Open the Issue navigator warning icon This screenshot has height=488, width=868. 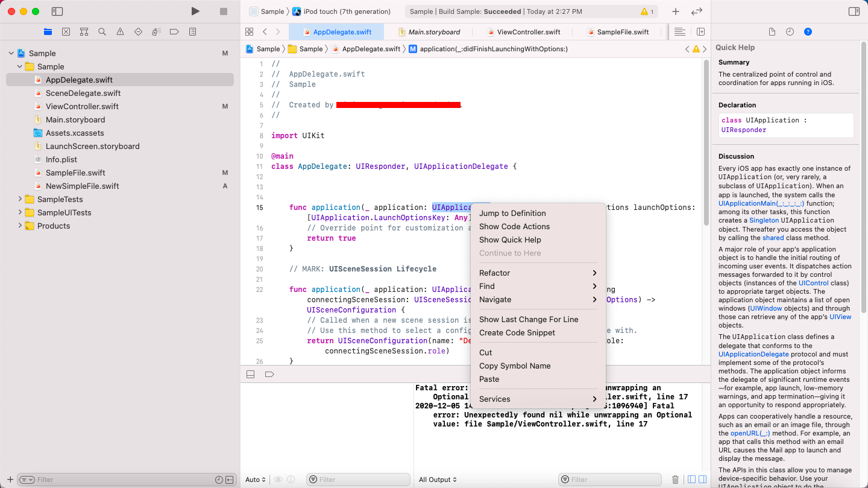tap(120, 31)
